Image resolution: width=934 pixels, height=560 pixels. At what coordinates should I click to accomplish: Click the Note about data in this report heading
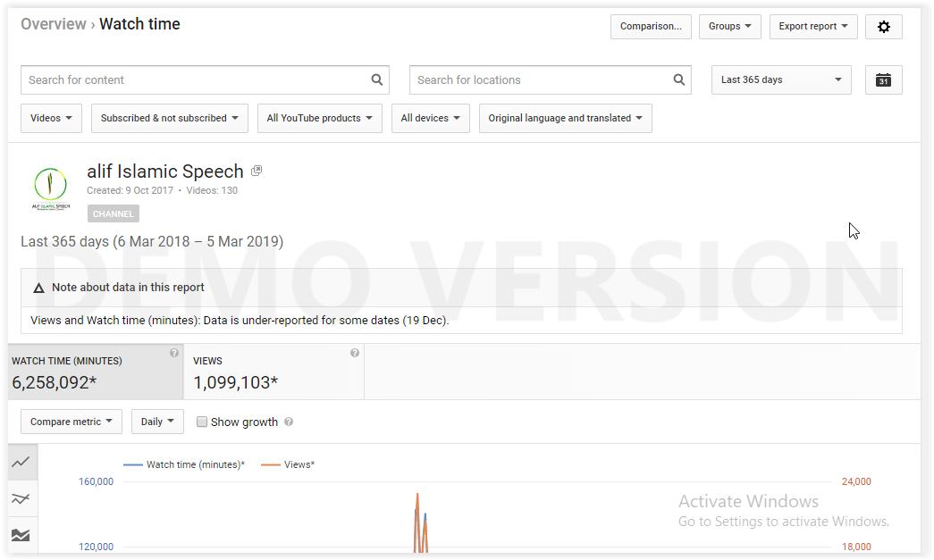point(128,288)
